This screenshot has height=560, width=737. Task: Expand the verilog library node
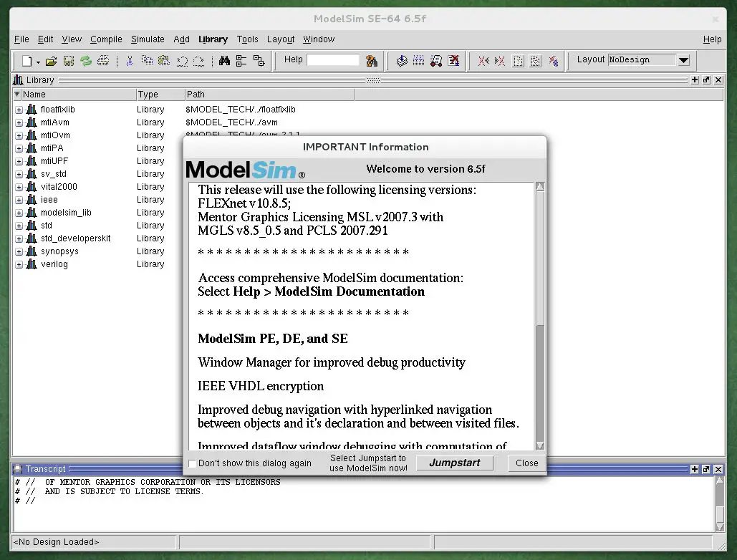pos(19,264)
